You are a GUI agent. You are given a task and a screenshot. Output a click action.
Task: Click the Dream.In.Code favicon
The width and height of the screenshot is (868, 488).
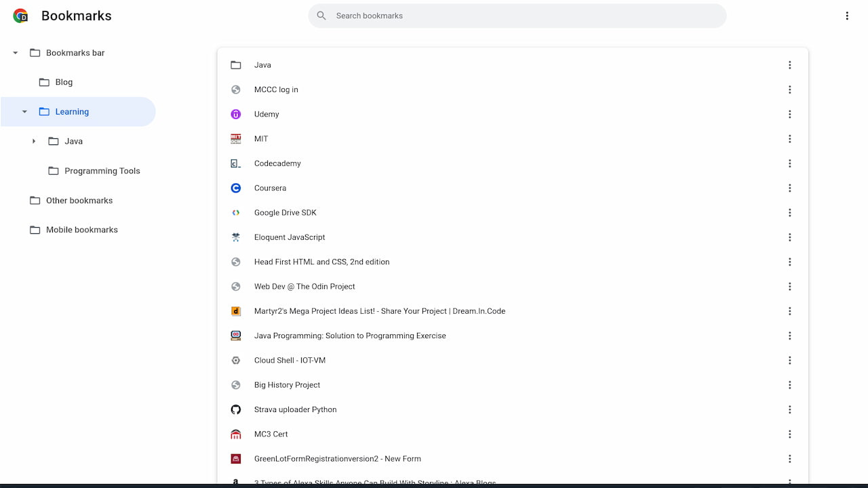[x=236, y=311]
